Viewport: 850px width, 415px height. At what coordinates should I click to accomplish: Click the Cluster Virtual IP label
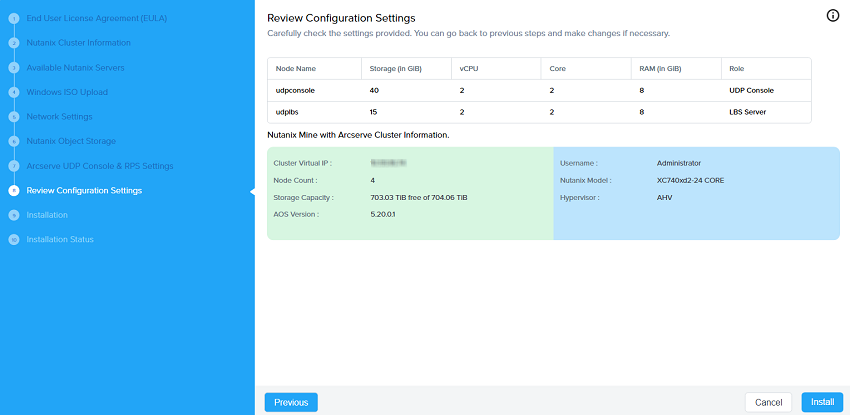(x=302, y=163)
